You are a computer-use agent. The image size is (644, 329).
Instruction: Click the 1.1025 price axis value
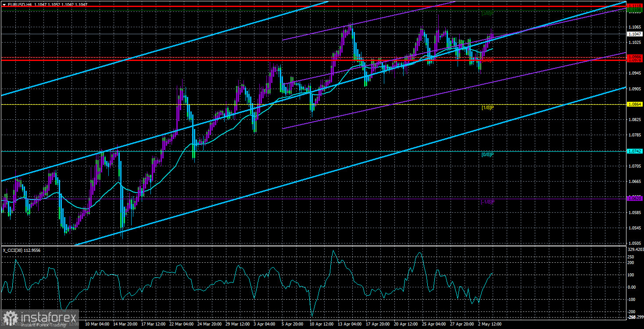pos(634,42)
